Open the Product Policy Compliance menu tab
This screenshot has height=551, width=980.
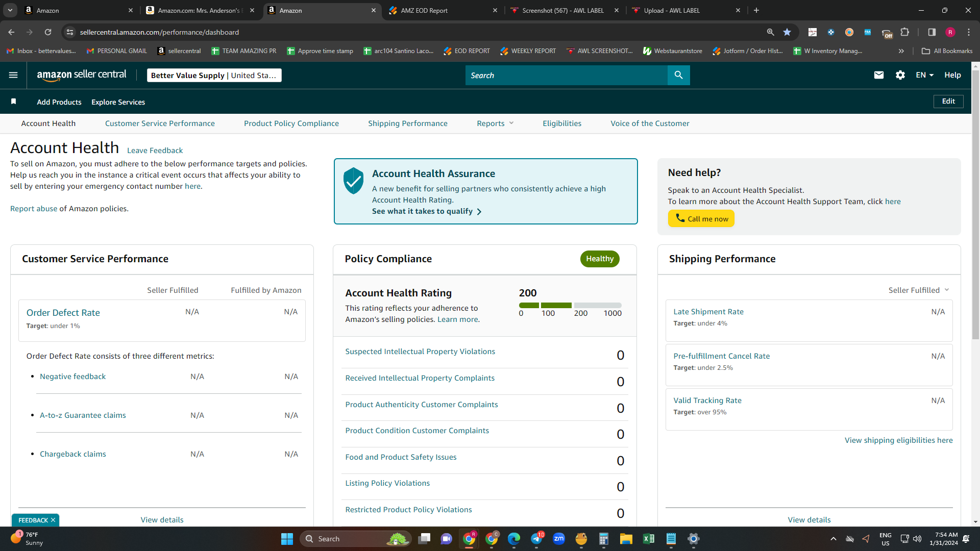[x=291, y=123]
